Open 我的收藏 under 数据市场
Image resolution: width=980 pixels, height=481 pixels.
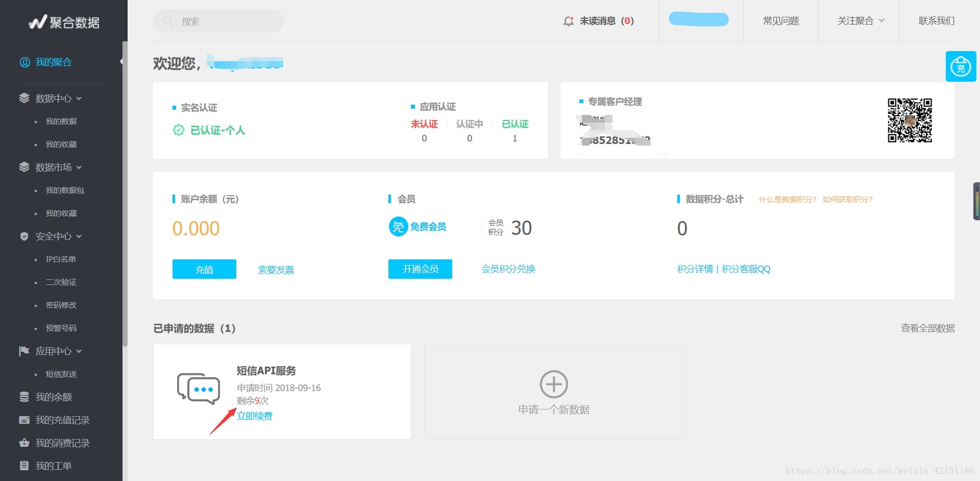coord(61,213)
